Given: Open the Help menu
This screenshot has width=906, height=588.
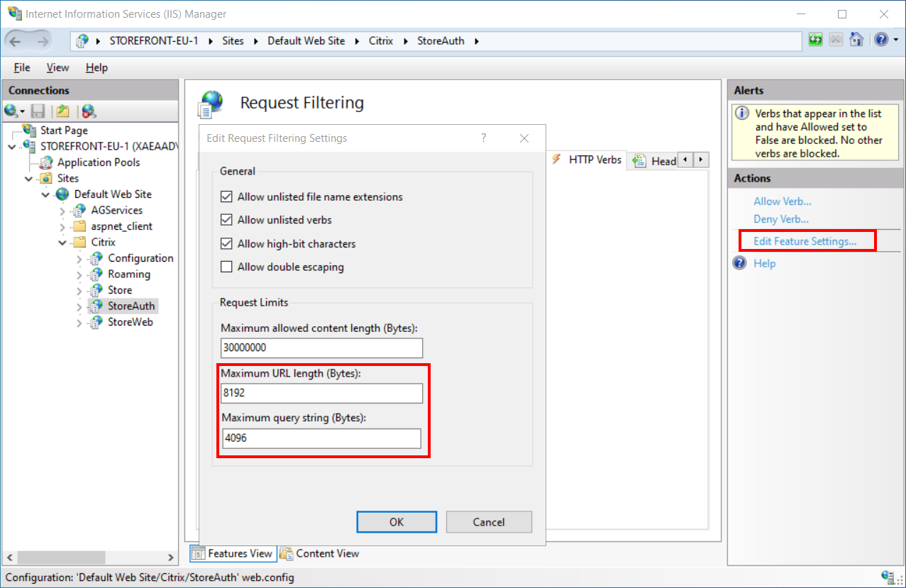Looking at the screenshot, I should click(x=96, y=67).
